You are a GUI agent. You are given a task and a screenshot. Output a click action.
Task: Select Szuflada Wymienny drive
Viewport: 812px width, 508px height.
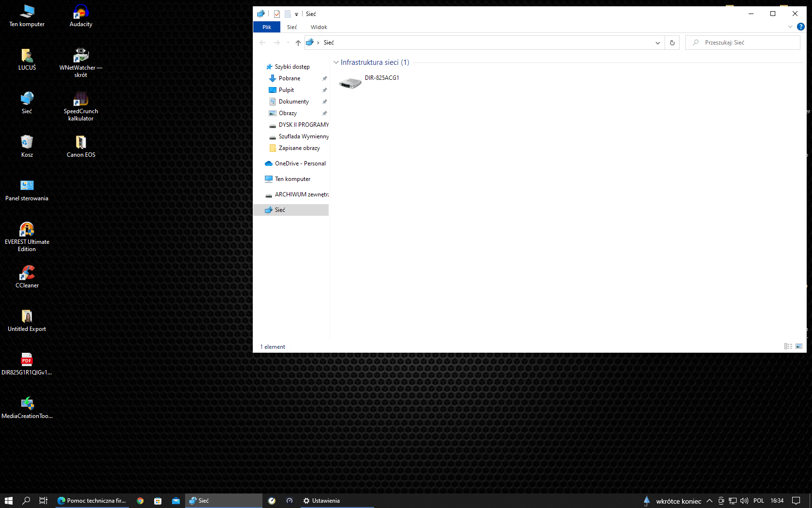coord(291,136)
